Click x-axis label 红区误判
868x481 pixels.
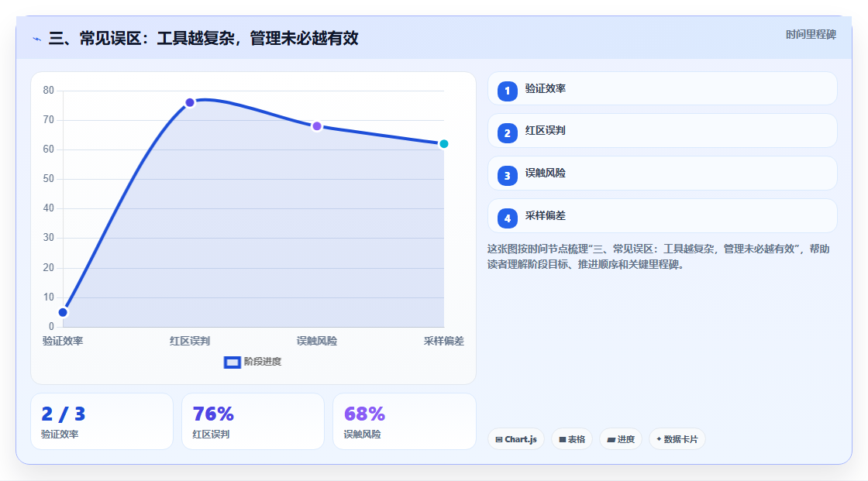click(190, 341)
